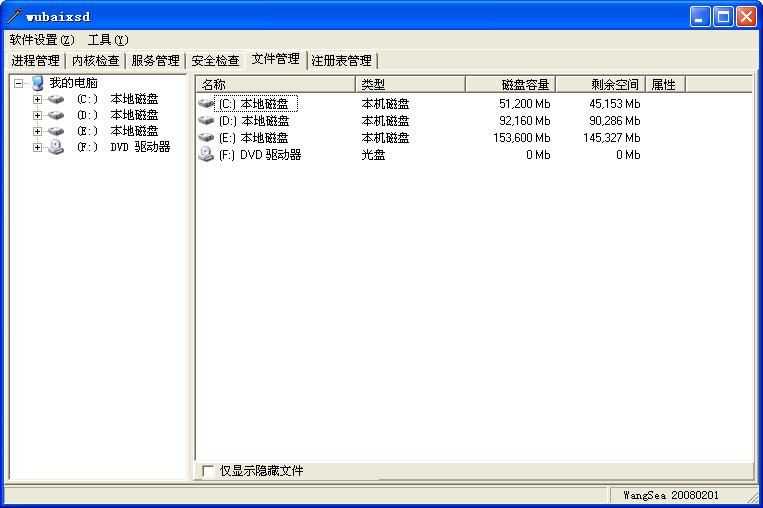Click the F: DVD drive icon in list
The height and width of the screenshot is (508, 763).
click(206, 154)
